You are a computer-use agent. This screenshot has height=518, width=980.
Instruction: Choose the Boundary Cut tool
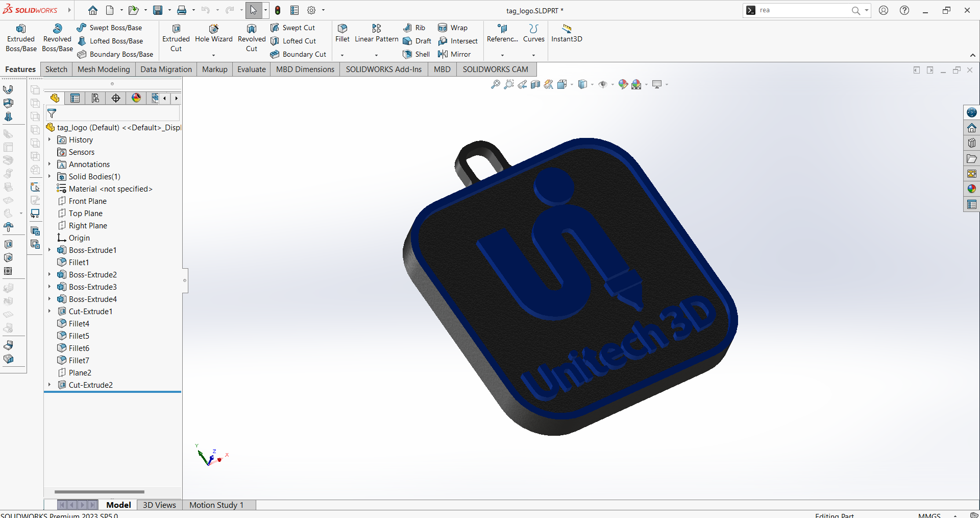[x=298, y=54]
